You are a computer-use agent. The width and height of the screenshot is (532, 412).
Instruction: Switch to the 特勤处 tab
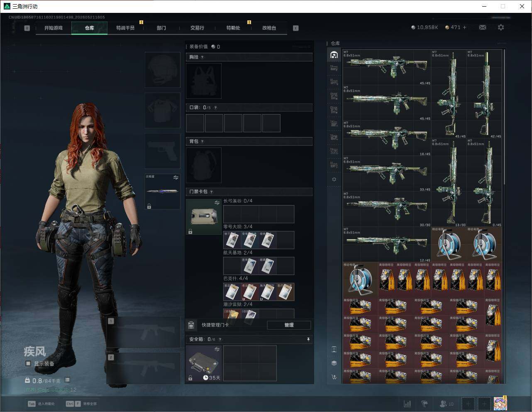[233, 28]
